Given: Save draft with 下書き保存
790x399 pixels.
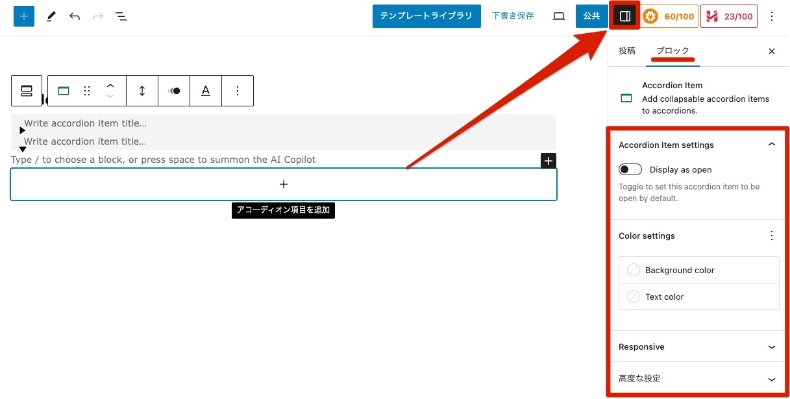Looking at the screenshot, I should coord(512,16).
